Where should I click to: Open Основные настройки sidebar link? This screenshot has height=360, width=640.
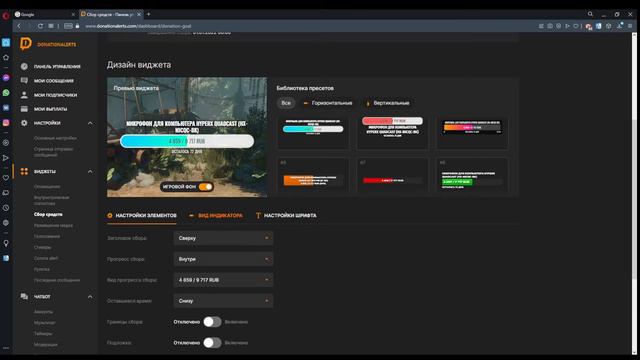tap(55, 138)
